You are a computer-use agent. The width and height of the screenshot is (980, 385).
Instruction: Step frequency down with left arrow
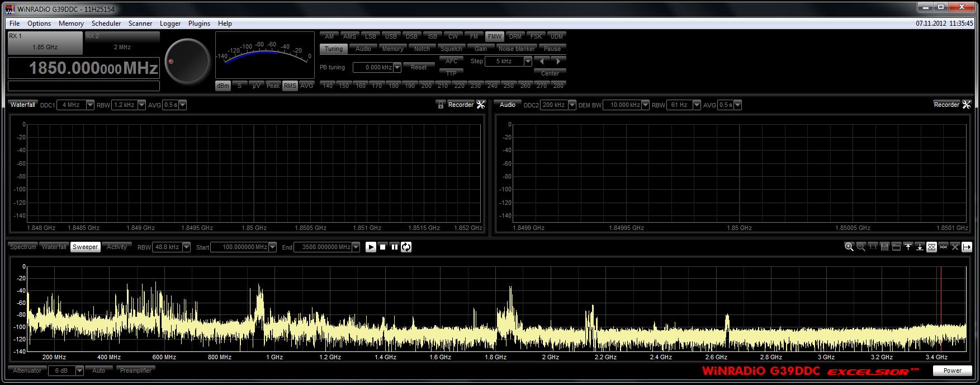(x=542, y=61)
